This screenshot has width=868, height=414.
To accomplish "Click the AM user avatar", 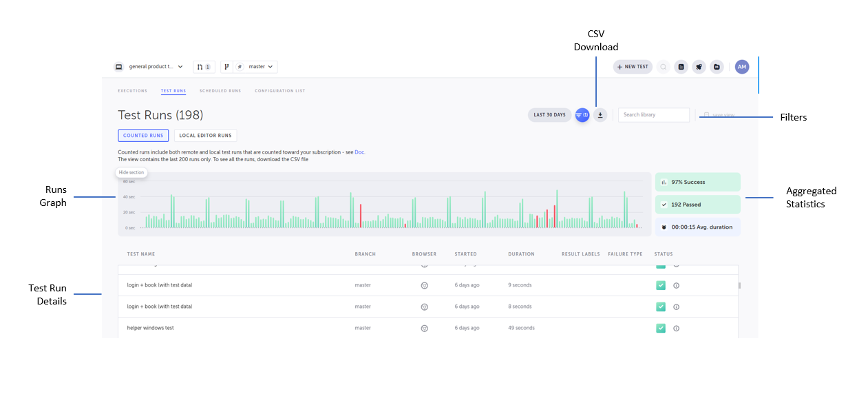I will point(741,67).
